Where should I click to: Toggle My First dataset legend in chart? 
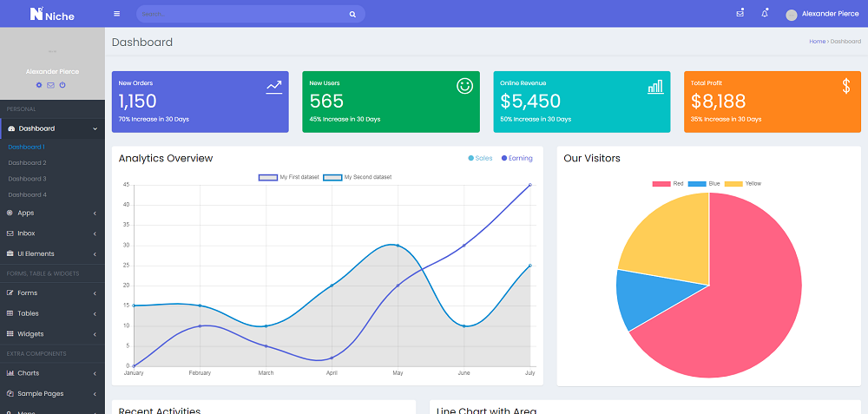[281, 177]
